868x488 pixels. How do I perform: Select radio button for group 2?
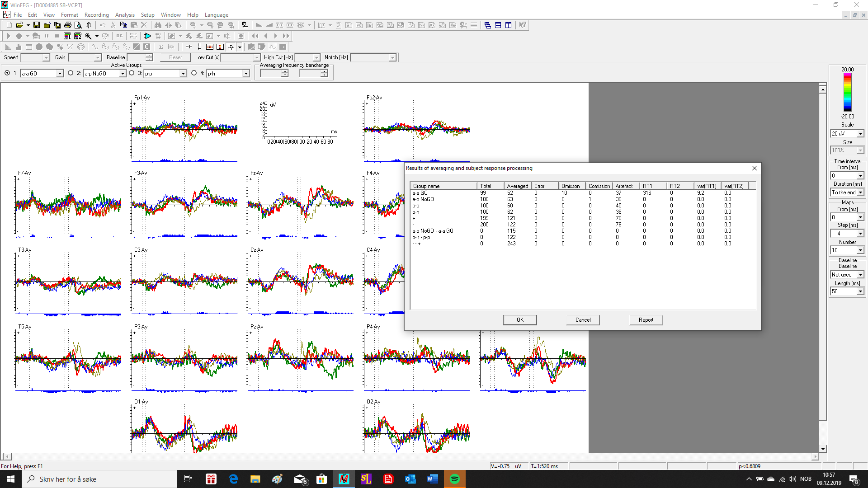(x=71, y=73)
